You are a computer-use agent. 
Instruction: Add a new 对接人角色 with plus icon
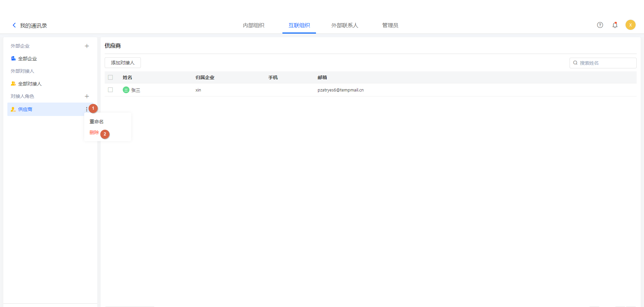coord(87,97)
